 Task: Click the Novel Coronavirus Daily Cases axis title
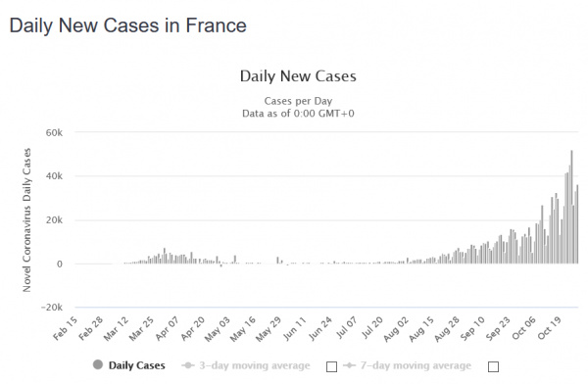[26, 220]
